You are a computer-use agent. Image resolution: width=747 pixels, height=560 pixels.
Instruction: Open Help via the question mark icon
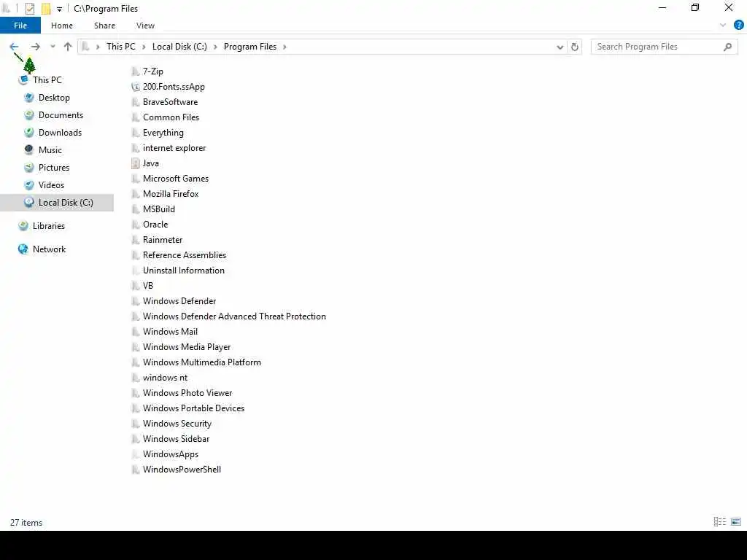click(x=738, y=26)
